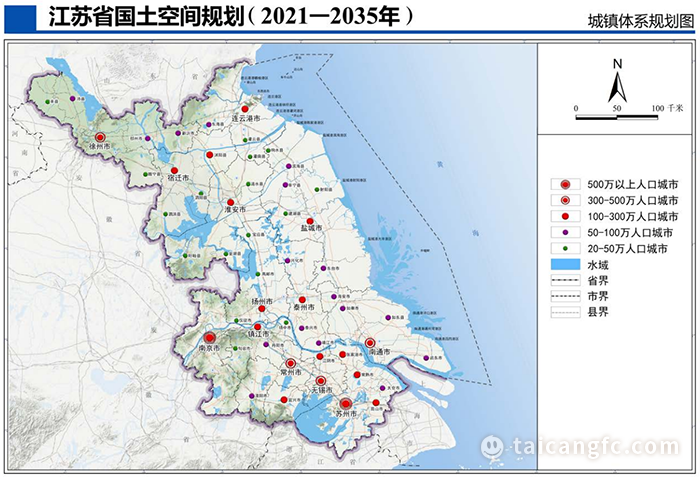Click the 盐城市 city label
Screen dimensions: 700x479
point(311,228)
